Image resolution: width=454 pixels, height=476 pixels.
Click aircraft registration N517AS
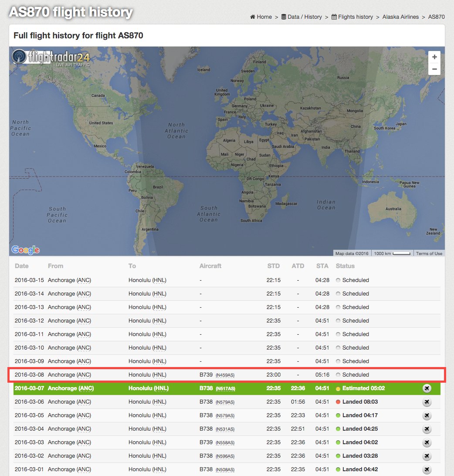click(225, 388)
